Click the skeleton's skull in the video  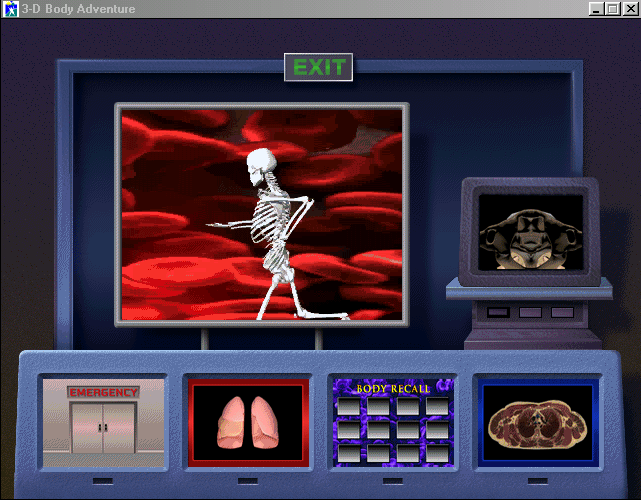click(261, 166)
